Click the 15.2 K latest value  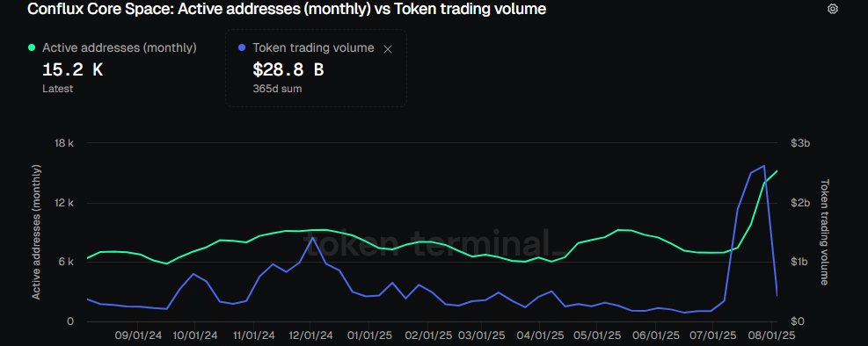72,70
